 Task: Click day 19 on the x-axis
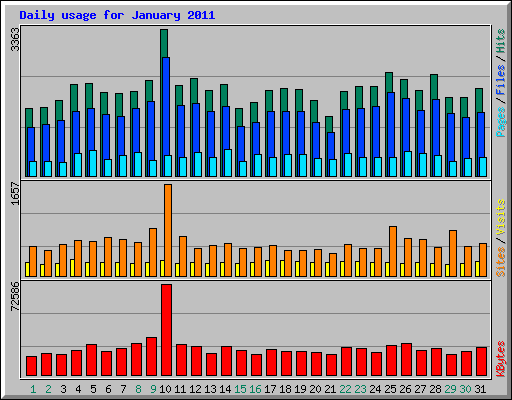[x=300, y=389]
